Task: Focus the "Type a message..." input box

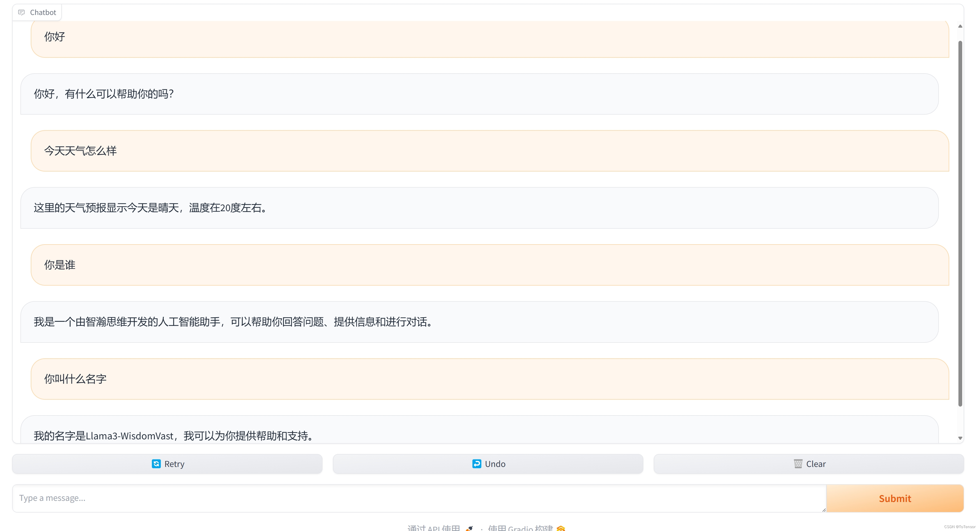Action: click(x=419, y=498)
